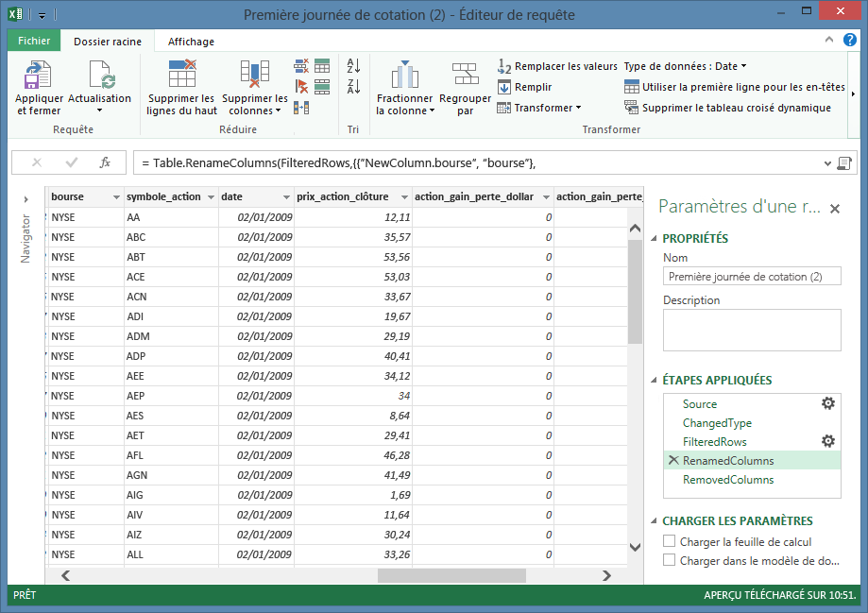Viewport: 868px width, 613px height.
Task: Delete the RenamedColumns step using X
Action: click(x=672, y=460)
